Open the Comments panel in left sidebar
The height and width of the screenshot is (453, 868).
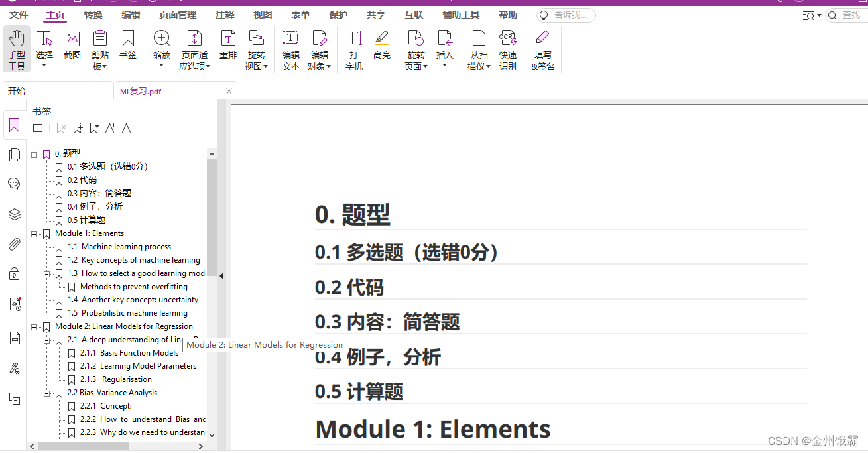(14, 183)
